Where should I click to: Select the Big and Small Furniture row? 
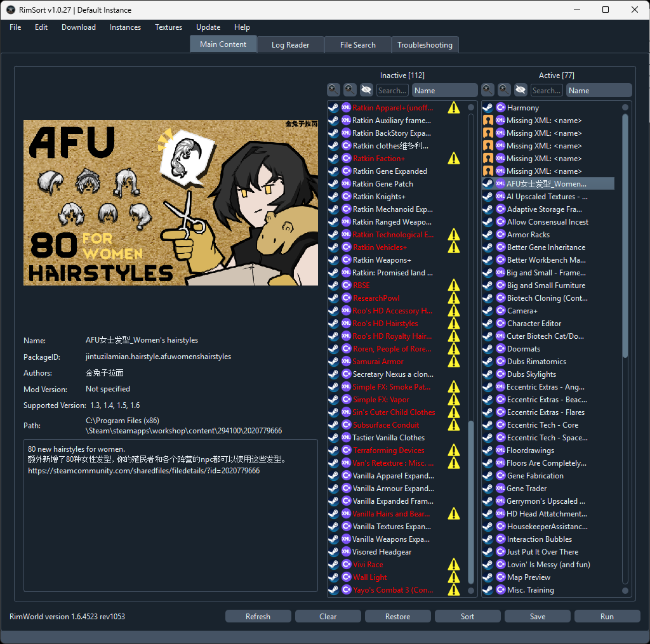548,285
